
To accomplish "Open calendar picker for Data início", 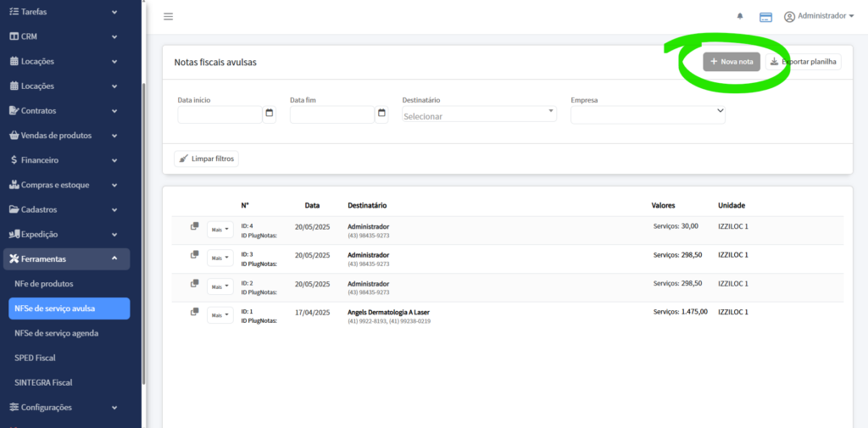I will (x=270, y=114).
